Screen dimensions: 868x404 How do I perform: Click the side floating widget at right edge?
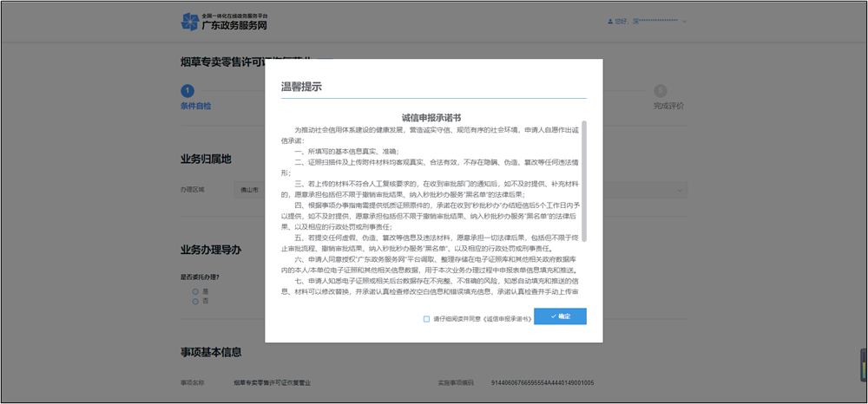pyautogui.click(x=864, y=365)
